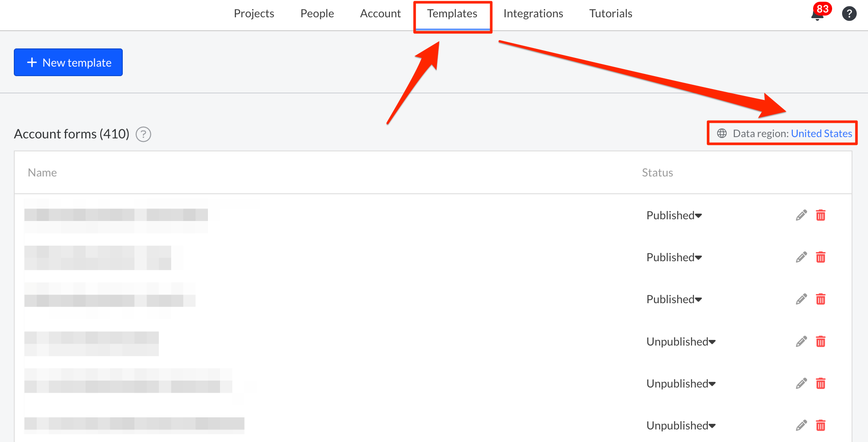Click the help question mark in header
This screenshot has width=868, height=442.
pos(849,14)
